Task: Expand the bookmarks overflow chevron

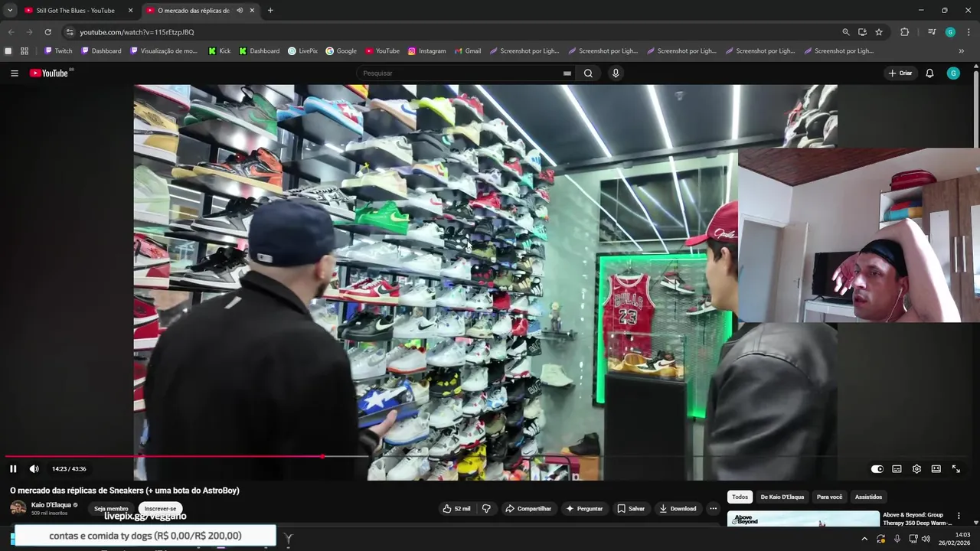Action: pyautogui.click(x=962, y=51)
